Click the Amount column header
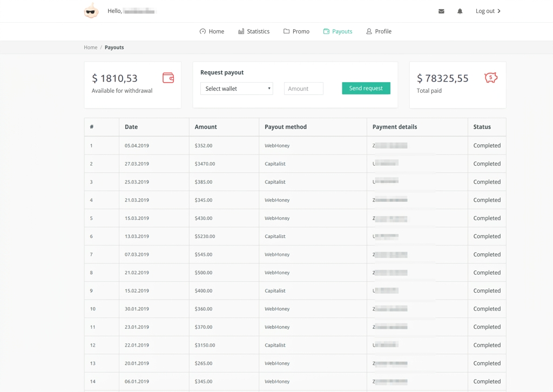The width and height of the screenshot is (553, 392). (x=206, y=127)
